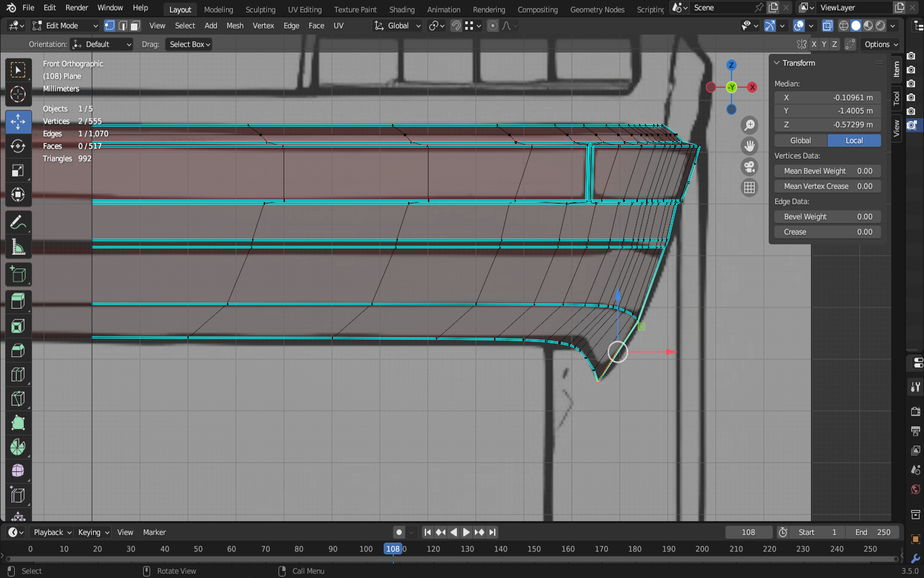Select the Rotate tool in the toolbar
The image size is (924, 578).
click(x=18, y=146)
